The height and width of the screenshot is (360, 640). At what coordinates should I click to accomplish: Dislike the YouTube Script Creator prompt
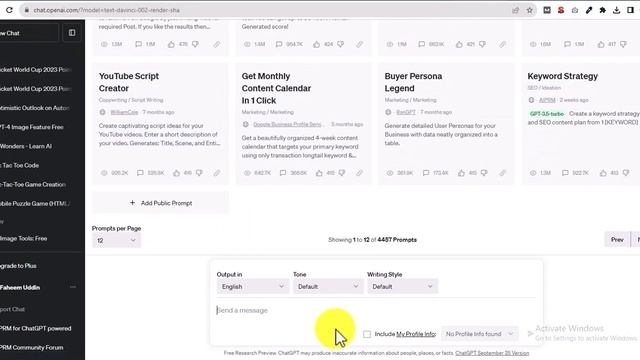coord(199,173)
